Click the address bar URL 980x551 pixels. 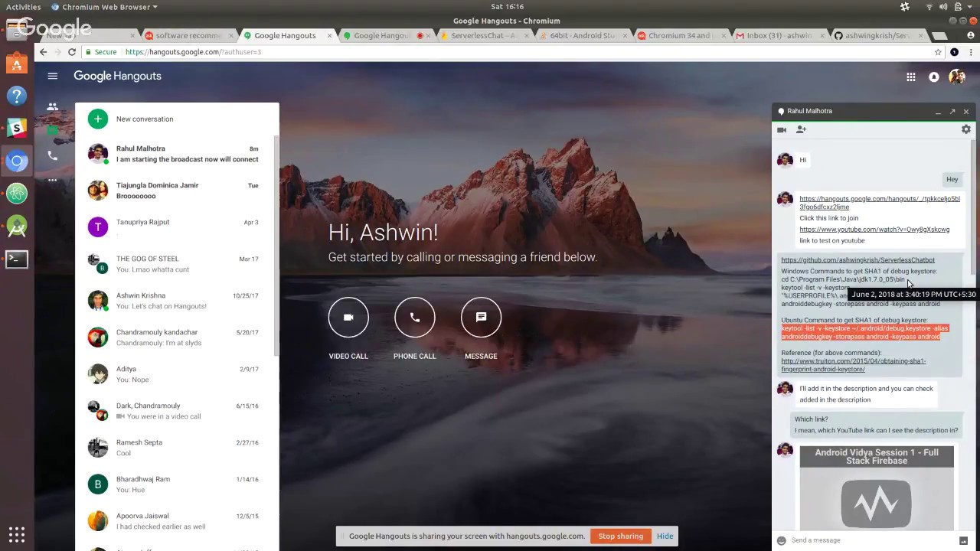pos(193,52)
